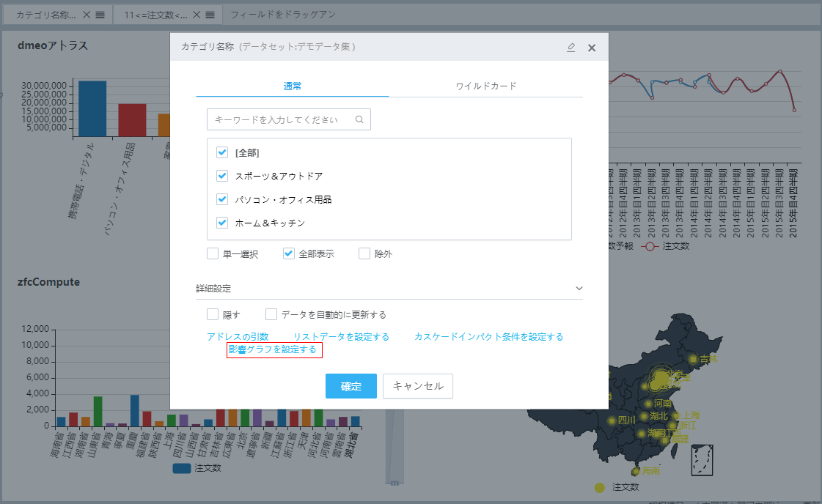822x504 pixels.
Task: Uncheck the [全部] checkbox
Action: click(x=222, y=152)
